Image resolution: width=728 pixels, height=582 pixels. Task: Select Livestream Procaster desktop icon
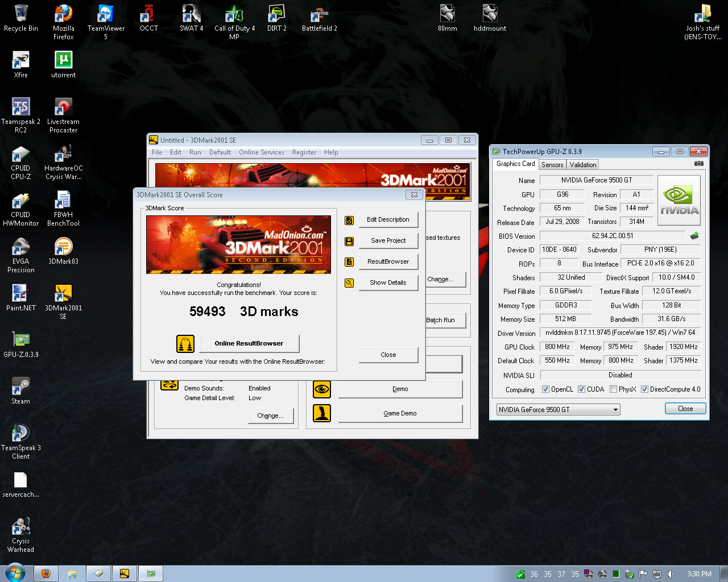63,115
